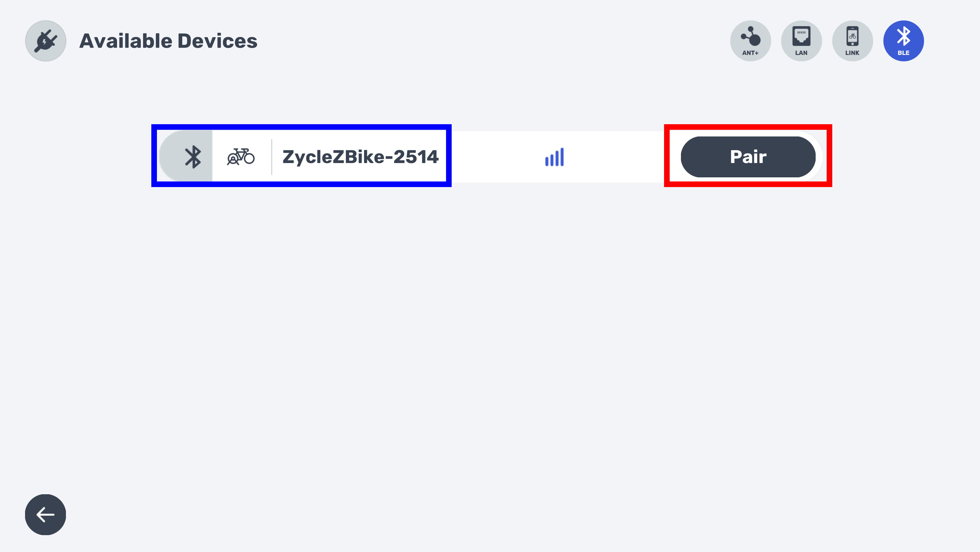Click the Bluetooth symbol on the device row

click(x=192, y=157)
